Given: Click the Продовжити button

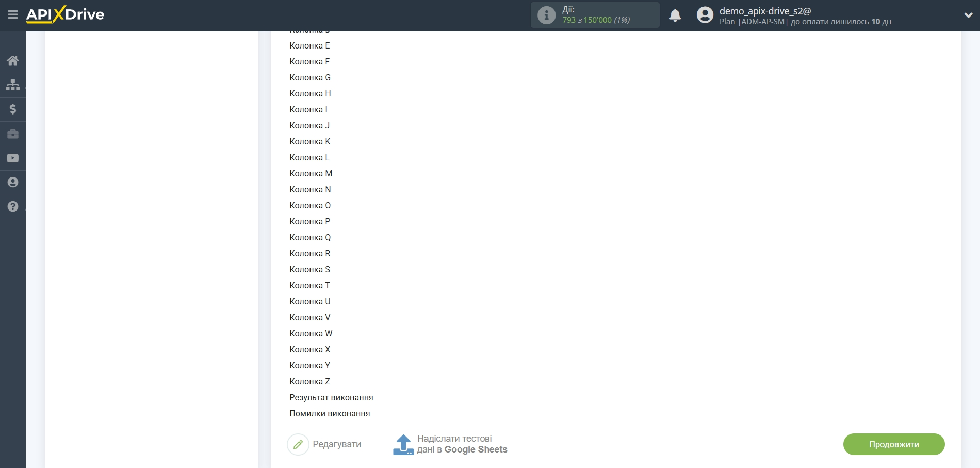Looking at the screenshot, I should 894,444.
